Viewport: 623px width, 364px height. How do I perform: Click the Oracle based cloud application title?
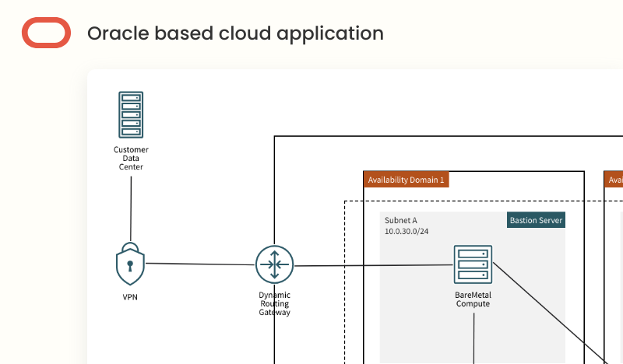(x=236, y=33)
